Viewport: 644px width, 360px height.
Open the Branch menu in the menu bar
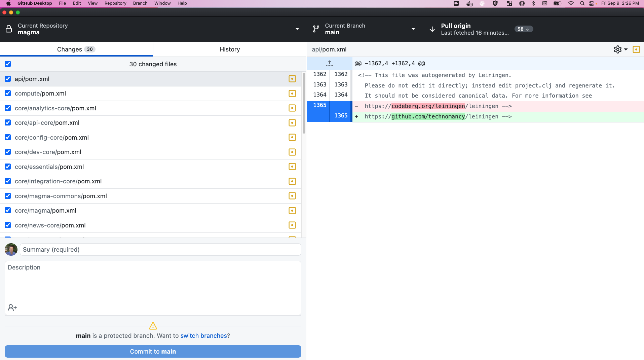coord(140,3)
